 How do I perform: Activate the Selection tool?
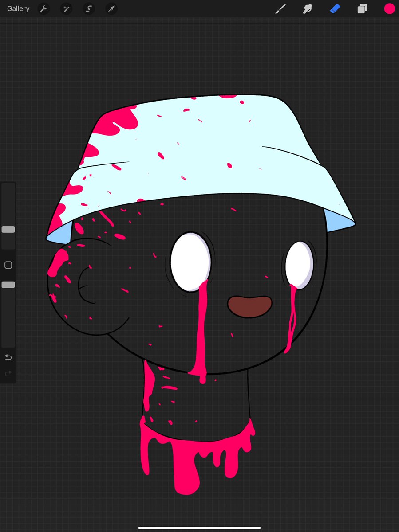click(x=89, y=8)
